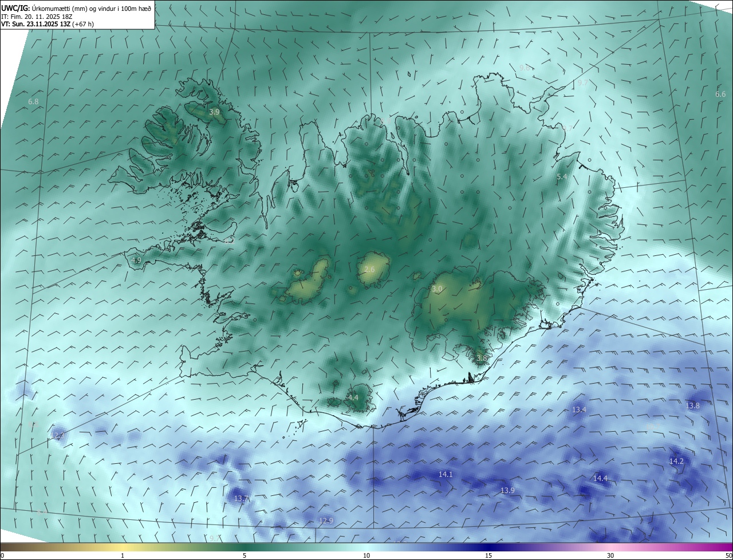Pick the 2.6 value on the central glacier
The width and height of the screenshot is (733, 560).
pos(369,269)
